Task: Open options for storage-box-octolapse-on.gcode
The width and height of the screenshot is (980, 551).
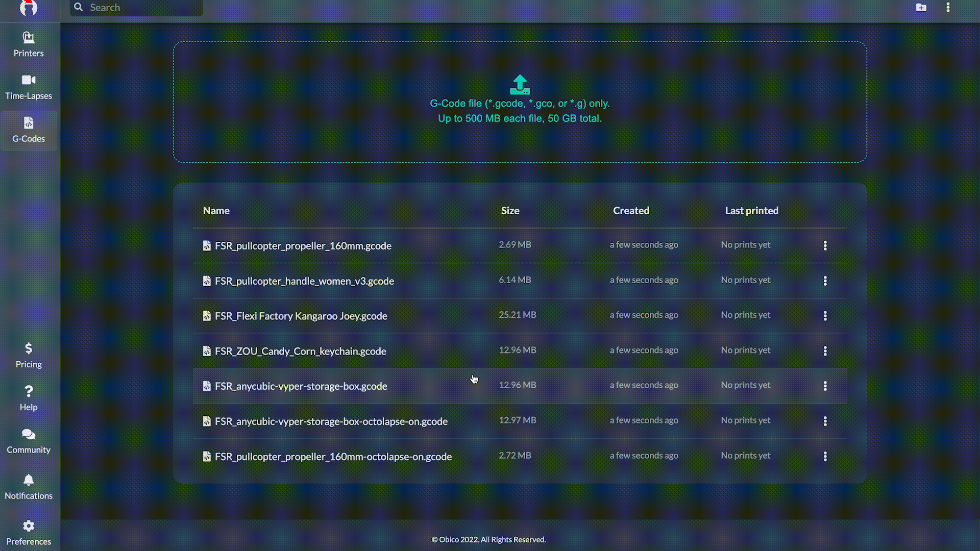Action: point(825,421)
